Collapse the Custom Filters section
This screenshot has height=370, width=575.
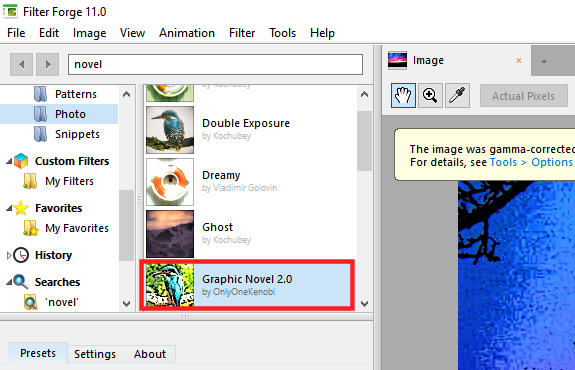[9, 161]
